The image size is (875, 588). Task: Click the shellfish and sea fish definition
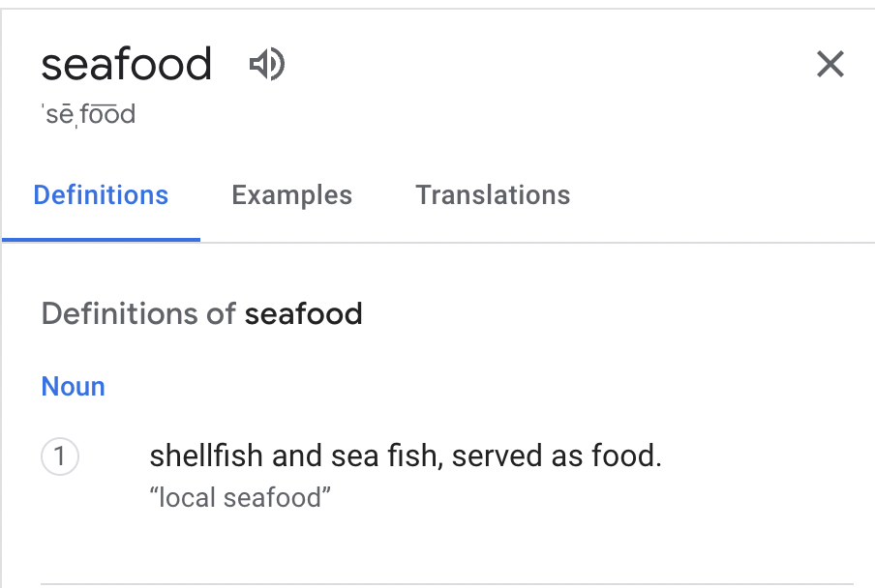point(406,456)
